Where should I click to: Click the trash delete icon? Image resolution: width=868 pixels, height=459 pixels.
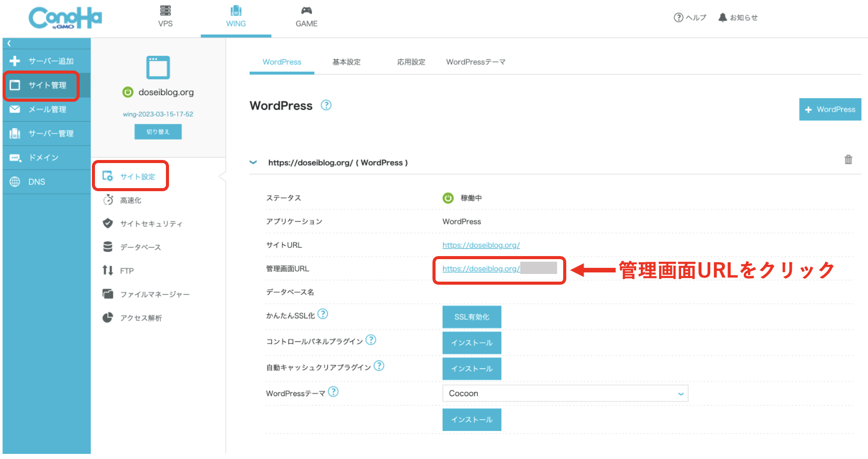point(848,159)
